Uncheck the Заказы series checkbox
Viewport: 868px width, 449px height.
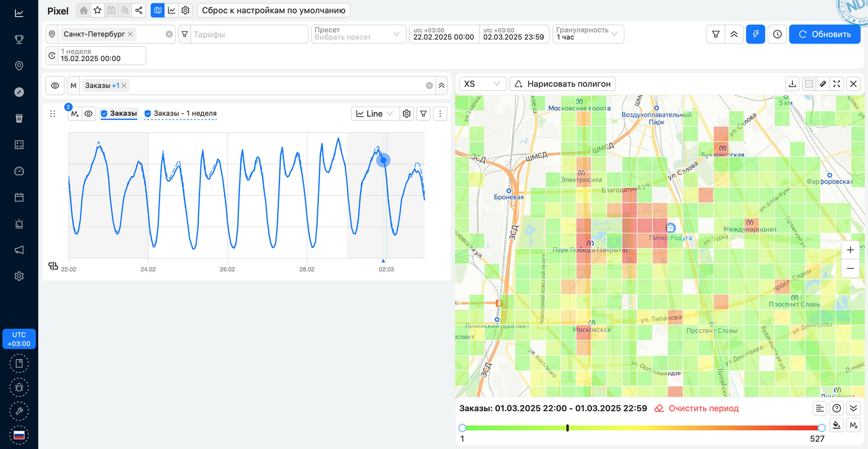pyautogui.click(x=104, y=114)
